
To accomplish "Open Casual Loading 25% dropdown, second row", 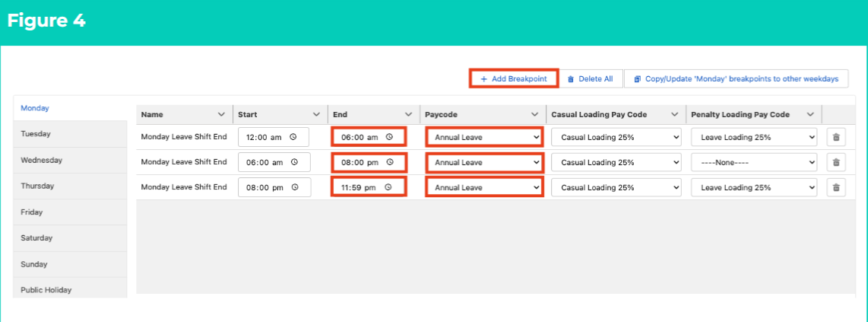I will tap(616, 162).
